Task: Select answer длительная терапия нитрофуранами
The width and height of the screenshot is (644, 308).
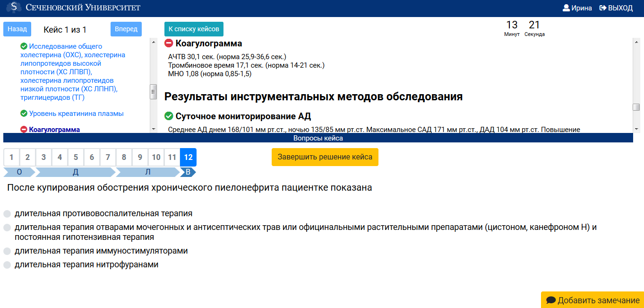Action: point(7,265)
